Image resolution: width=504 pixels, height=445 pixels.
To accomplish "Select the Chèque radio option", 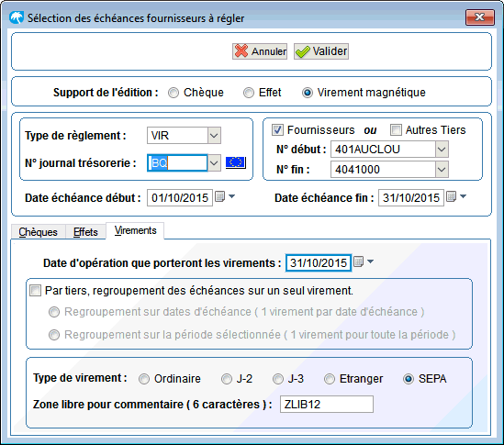I will (174, 93).
